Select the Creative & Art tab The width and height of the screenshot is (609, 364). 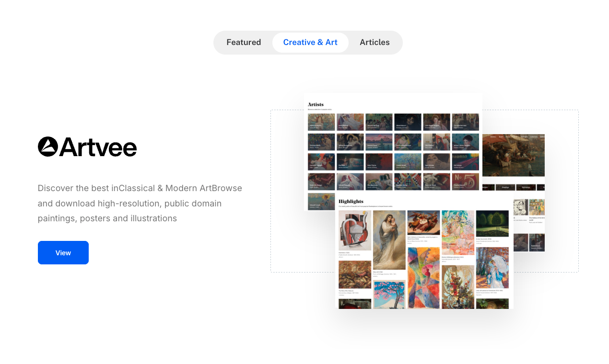tap(310, 43)
